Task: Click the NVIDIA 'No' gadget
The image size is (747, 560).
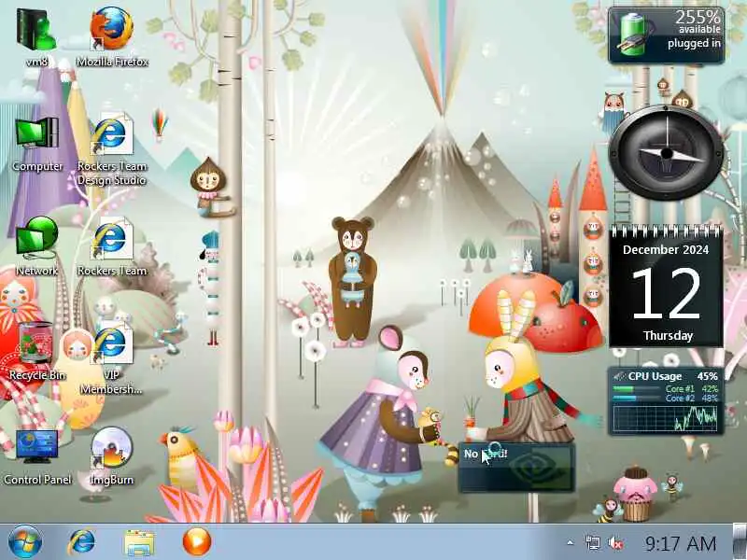Action: [x=516, y=468]
